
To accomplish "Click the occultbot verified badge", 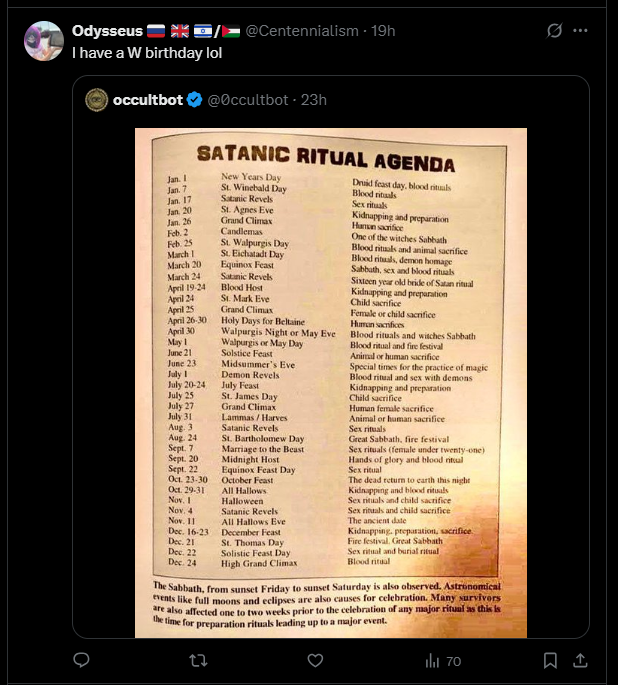I will [x=194, y=100].
